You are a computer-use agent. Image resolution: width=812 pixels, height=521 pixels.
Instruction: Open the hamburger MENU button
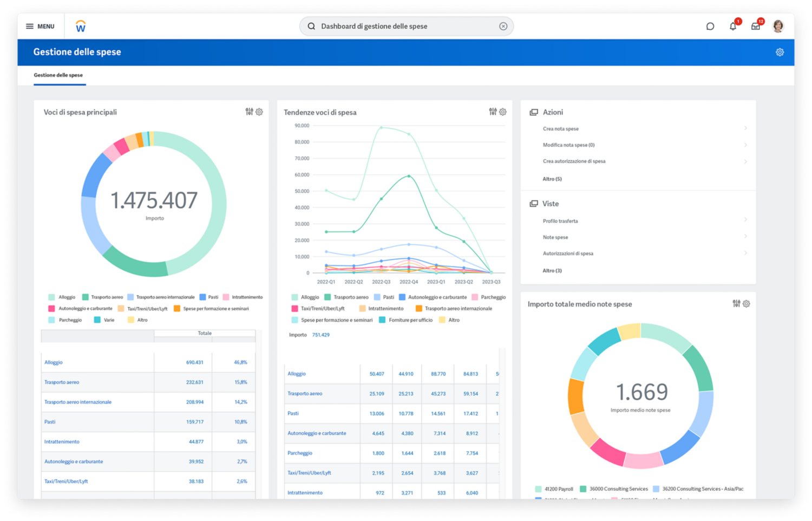(40, 26)
